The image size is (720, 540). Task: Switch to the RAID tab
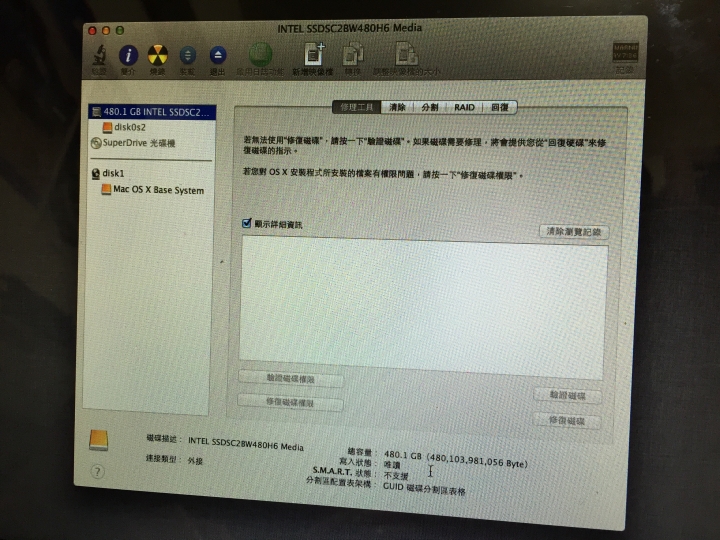point(464,107)
